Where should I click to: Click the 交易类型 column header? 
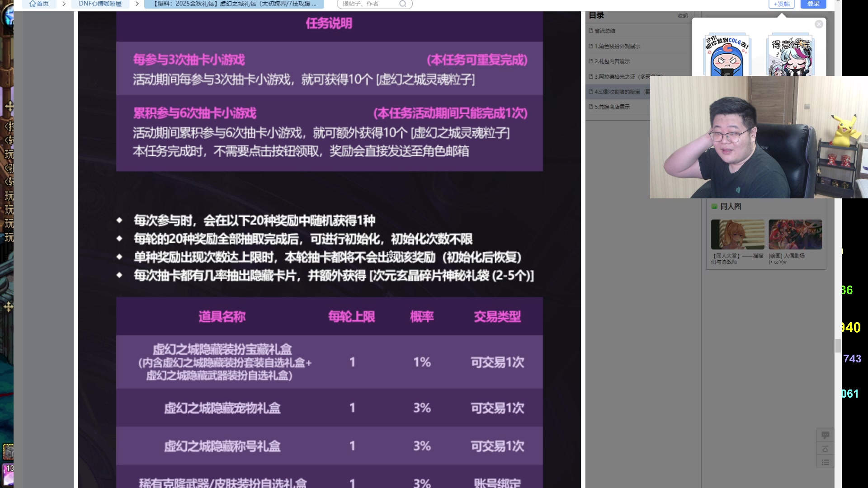[497, 317]
